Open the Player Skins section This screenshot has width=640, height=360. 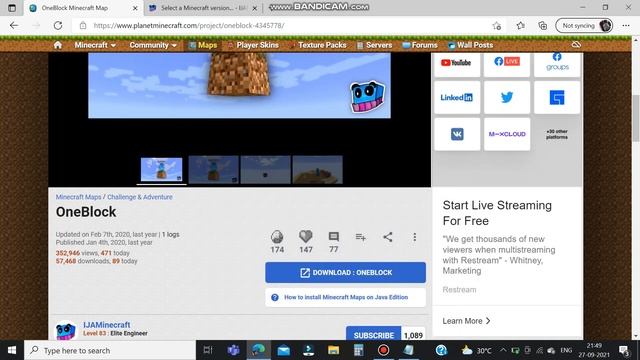pyautogui.click(x=253, y=45)
